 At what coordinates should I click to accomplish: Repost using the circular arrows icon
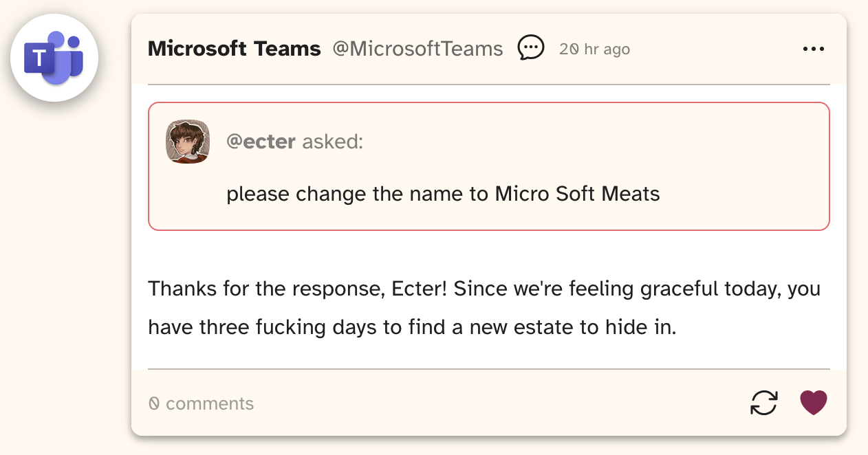[x=763, y=403]
